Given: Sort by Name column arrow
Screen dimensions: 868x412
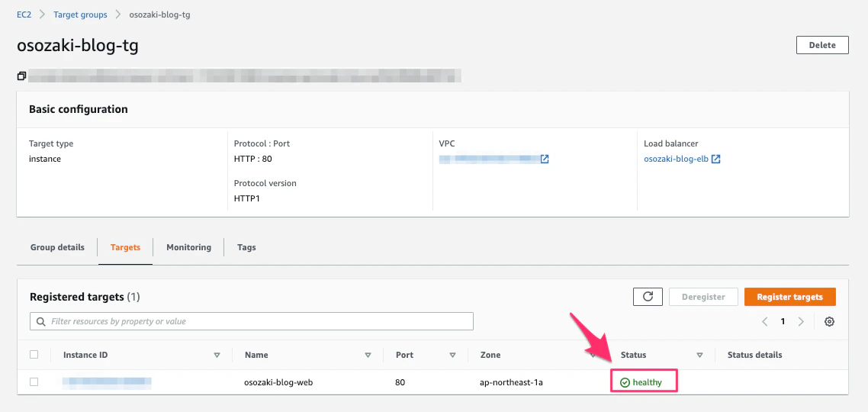Looking at the screenshot, I should point(368,355).
